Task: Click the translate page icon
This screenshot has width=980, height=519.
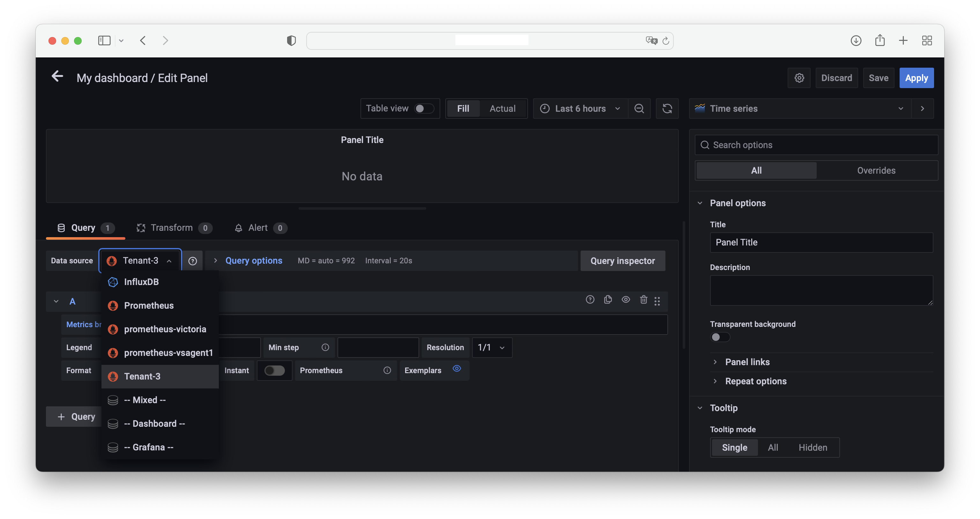Action: pyautogui.click(x=651, y=40)
